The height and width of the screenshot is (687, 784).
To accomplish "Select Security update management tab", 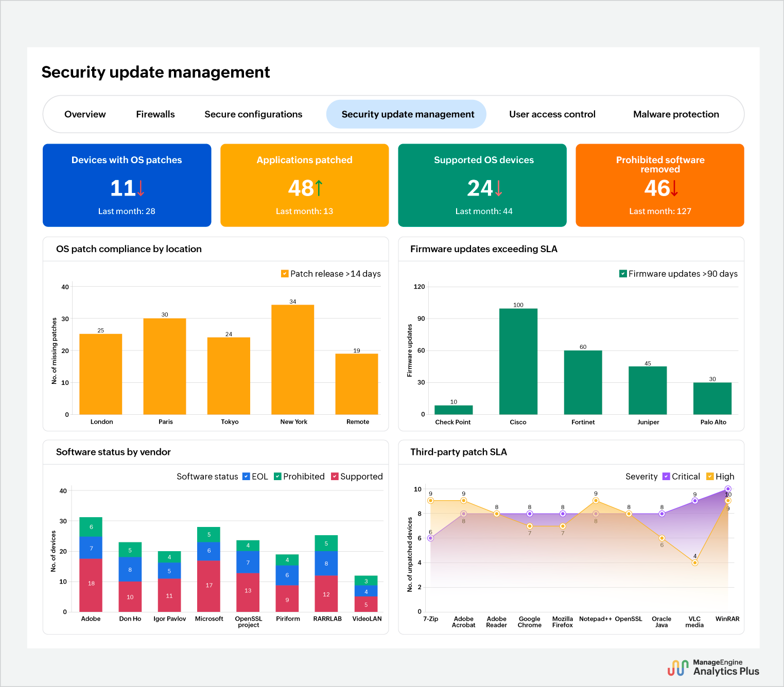I will coord(407,114).
